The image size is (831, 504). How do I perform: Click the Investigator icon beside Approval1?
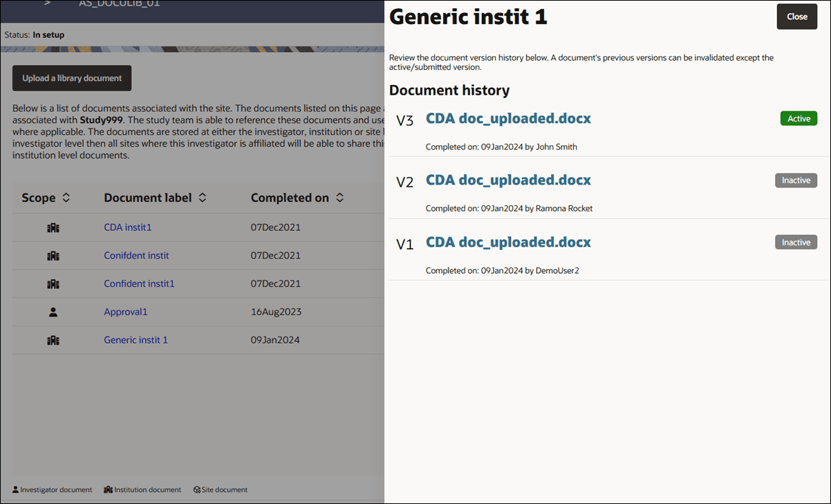click(53, 311)
